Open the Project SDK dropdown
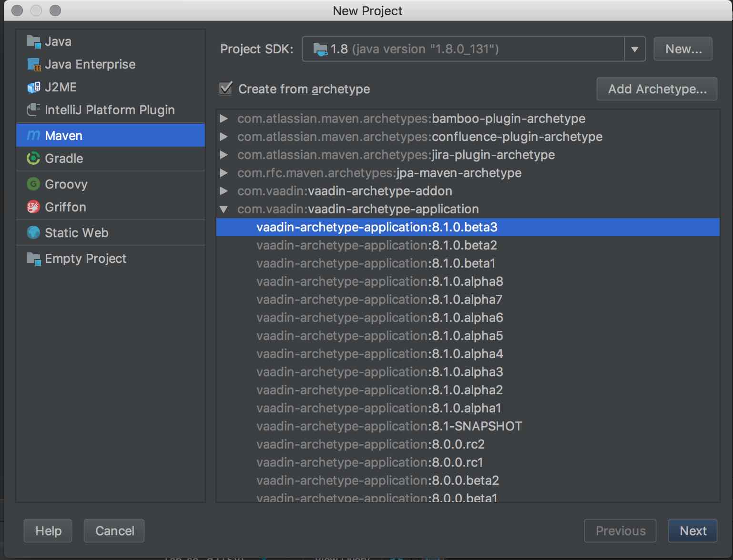This screenshot has width=733, height=560. [x=634, y=49]
